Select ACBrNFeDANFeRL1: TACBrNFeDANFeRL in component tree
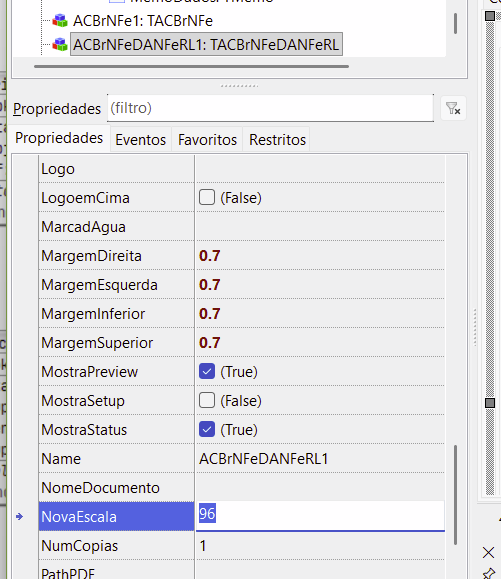The width and height of the screenshot is (501, 579). point(206,45)
